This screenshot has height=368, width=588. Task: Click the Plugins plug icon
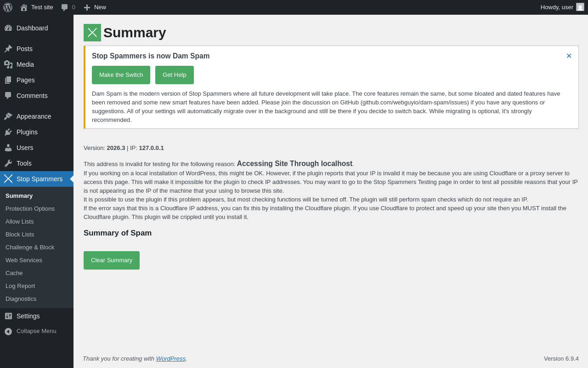pyautogui.click(x=8, y=132)
